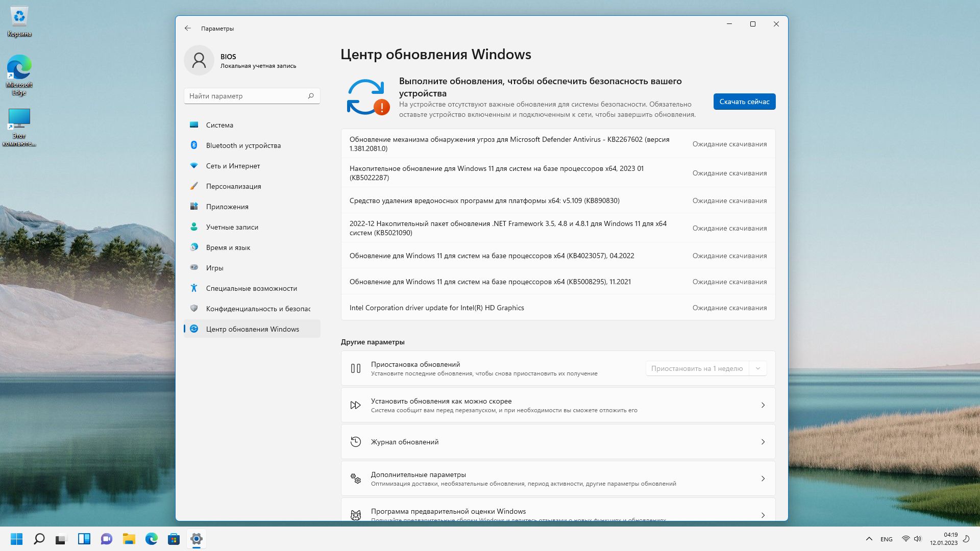Click the KB890830 malware removal entry
980x551 pixels.
click(x=558, y=201)
